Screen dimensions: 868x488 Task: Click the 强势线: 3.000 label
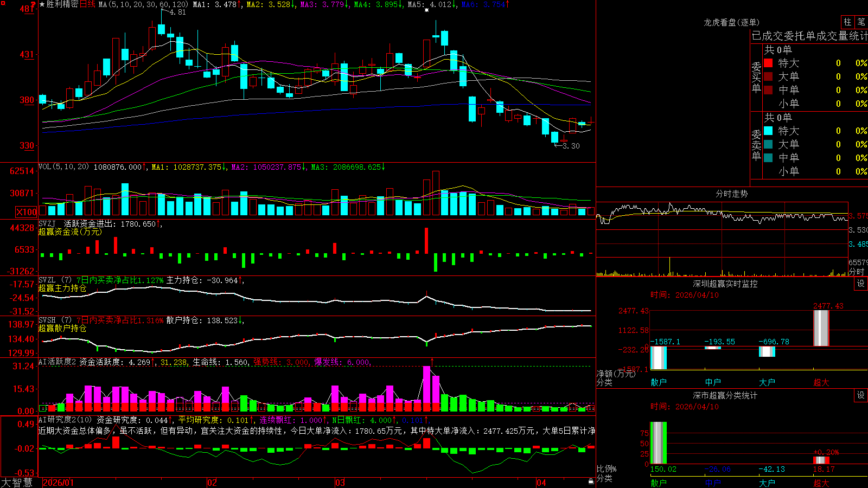pyautogui.click(x=282, y=362)
